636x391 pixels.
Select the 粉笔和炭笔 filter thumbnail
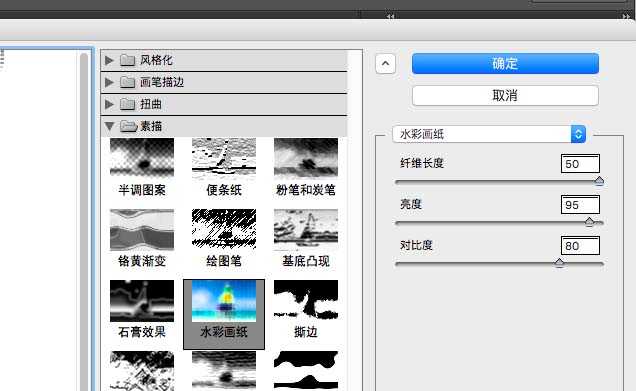[306, 157]
